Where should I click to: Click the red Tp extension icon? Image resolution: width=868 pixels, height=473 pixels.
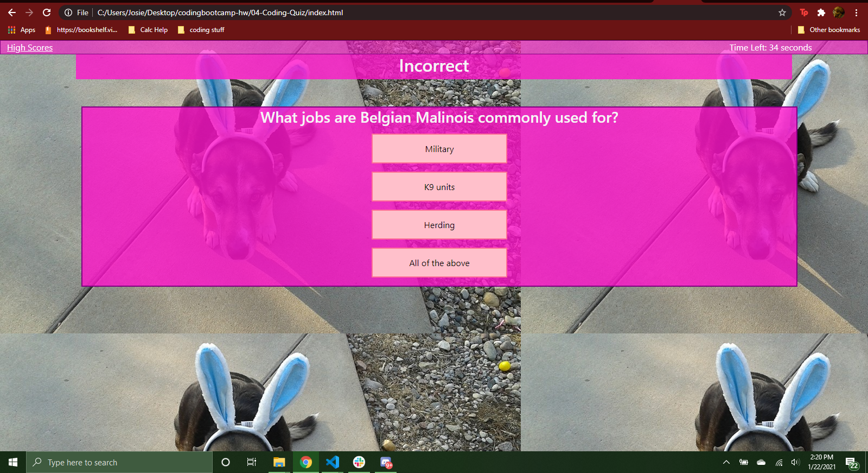click(x=804, y=12)
